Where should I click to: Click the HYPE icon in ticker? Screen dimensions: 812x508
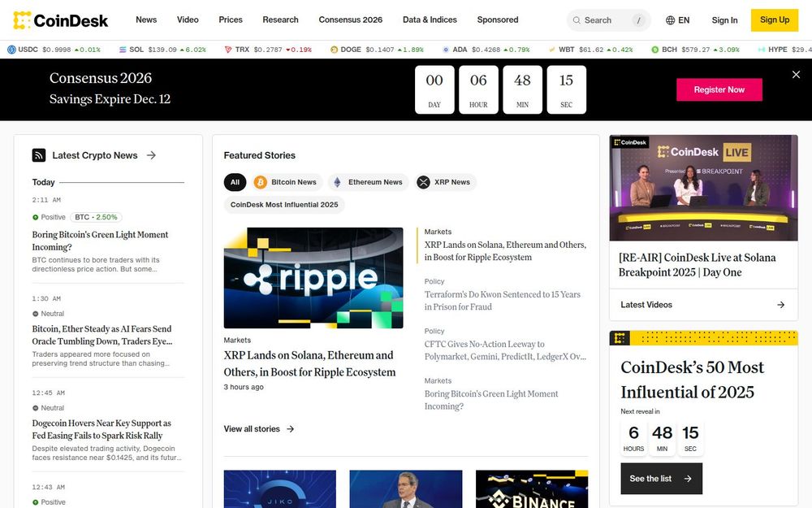762,50
